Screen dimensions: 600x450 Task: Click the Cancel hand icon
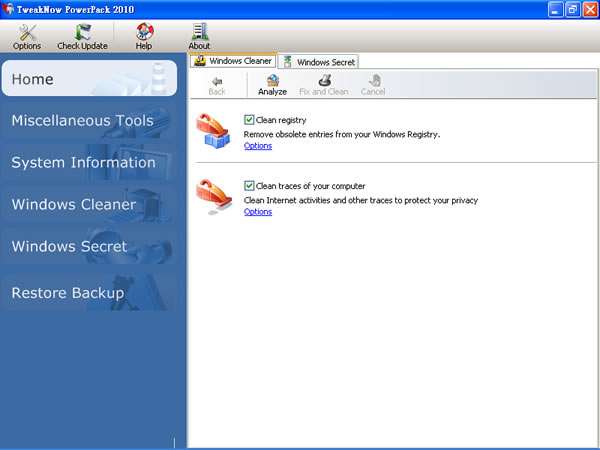(x=374, y=81)
